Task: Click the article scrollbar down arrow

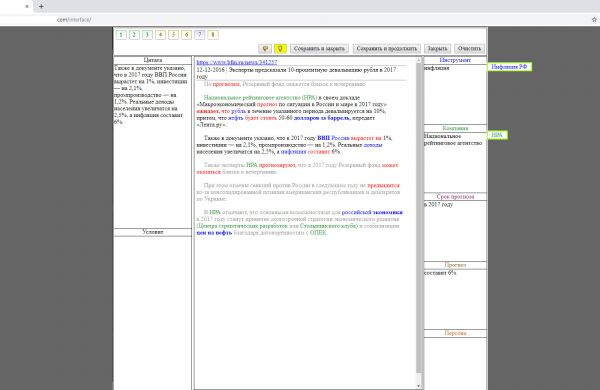Action: 419,386
